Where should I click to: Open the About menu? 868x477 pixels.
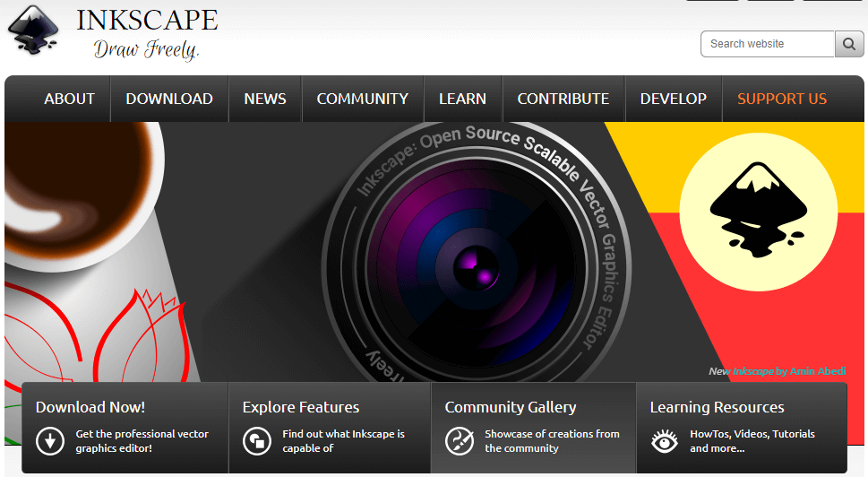click(x=69, y=99)
